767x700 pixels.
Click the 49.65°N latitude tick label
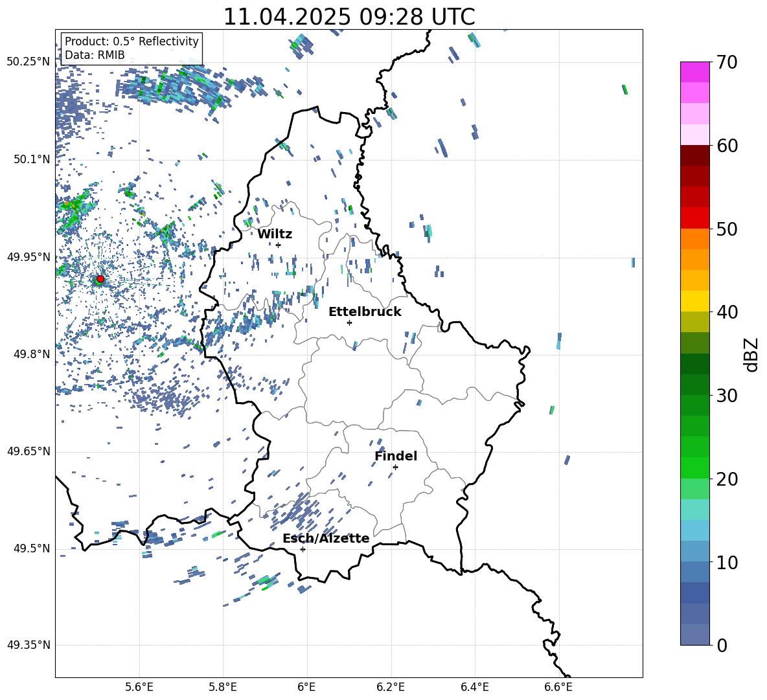29,451
